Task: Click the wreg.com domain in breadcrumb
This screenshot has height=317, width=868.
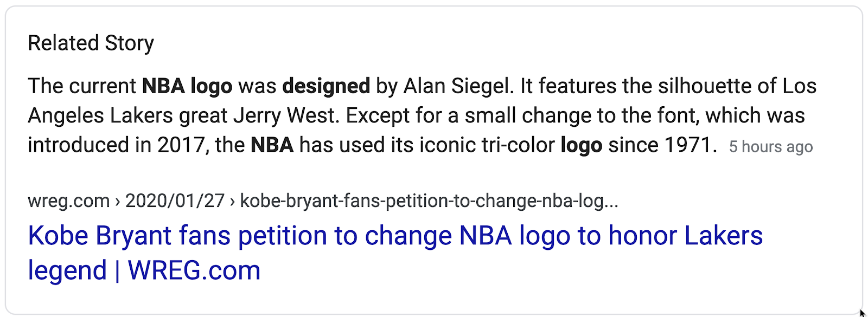Action: tap(69, 201)
